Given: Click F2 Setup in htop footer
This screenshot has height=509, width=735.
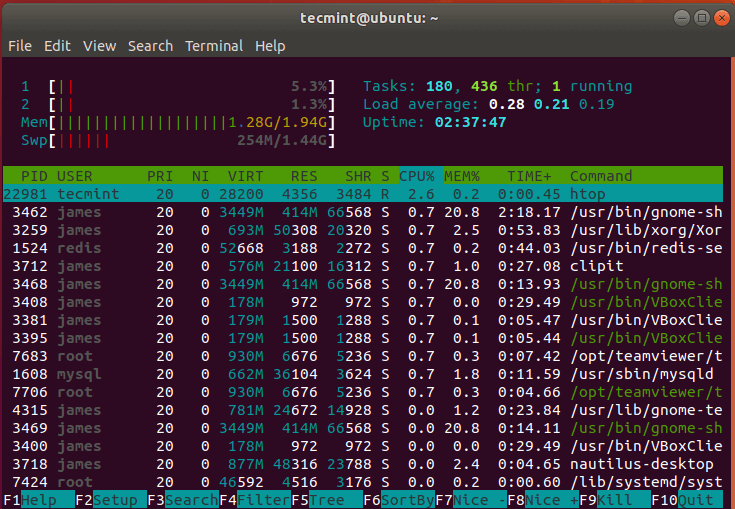Looking at the screenshot, I should pyautogui.click(x=111, y=500).
